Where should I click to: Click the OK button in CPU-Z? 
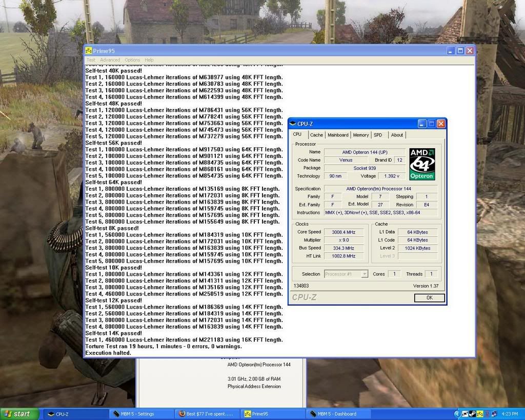pos(429,298)
